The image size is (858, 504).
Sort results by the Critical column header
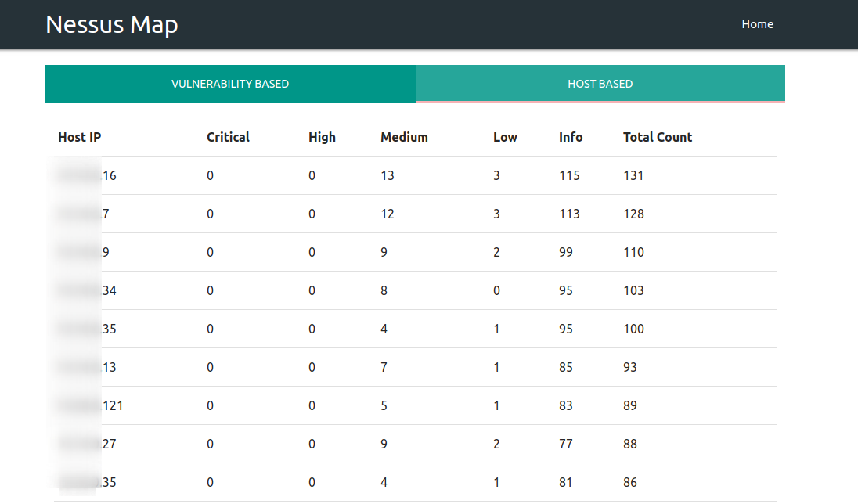click(x=228, y=137)
